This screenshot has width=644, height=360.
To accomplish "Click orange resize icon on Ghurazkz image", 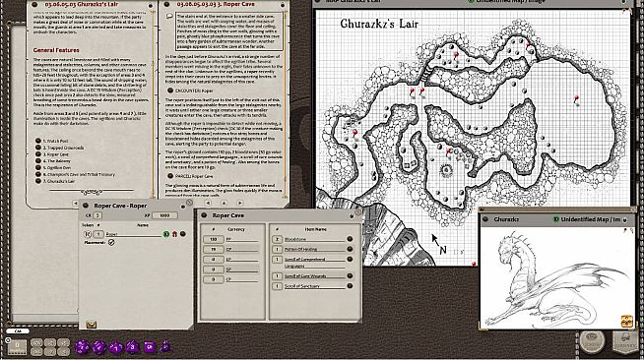I will (626, 321).
